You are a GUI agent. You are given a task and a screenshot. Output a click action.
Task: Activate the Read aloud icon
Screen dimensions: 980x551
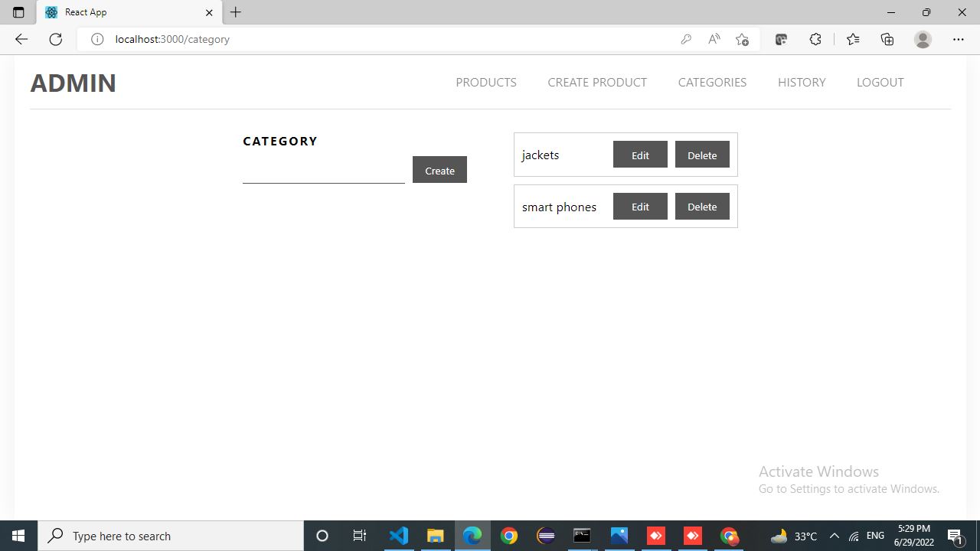[714, 39]
